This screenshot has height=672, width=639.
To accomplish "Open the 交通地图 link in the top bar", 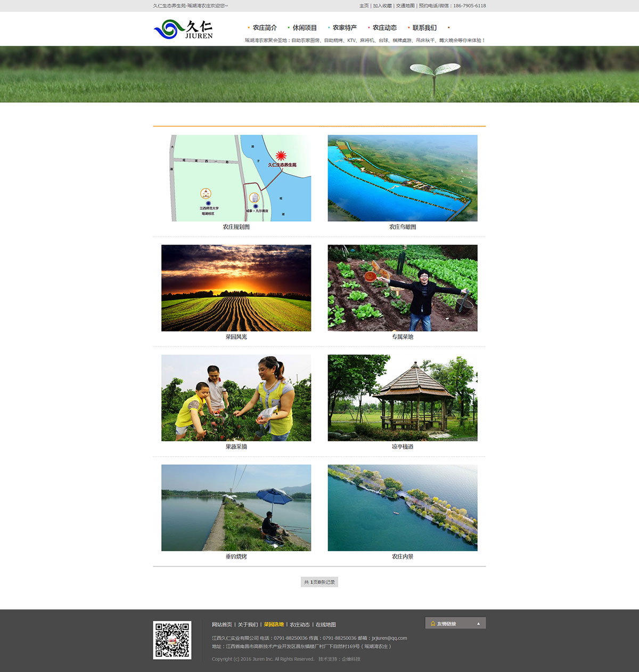I will (x=405, y=6).
